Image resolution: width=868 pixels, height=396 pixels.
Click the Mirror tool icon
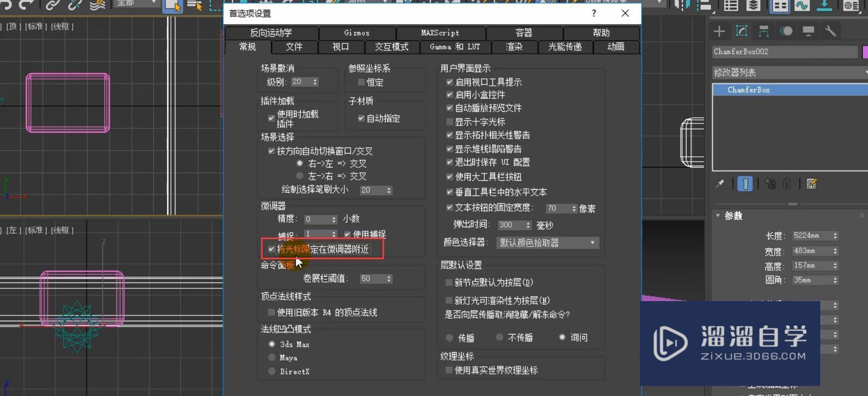pos(682,5)
